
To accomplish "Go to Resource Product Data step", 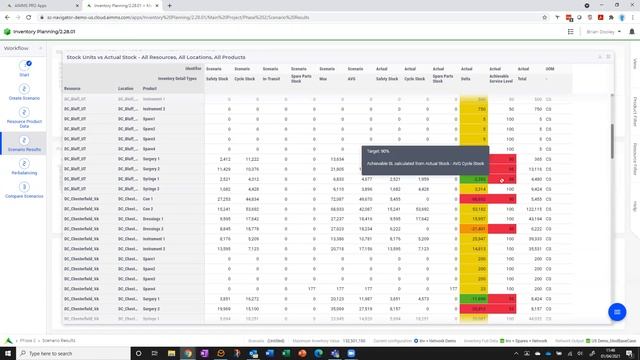I will tap(24, 118).
